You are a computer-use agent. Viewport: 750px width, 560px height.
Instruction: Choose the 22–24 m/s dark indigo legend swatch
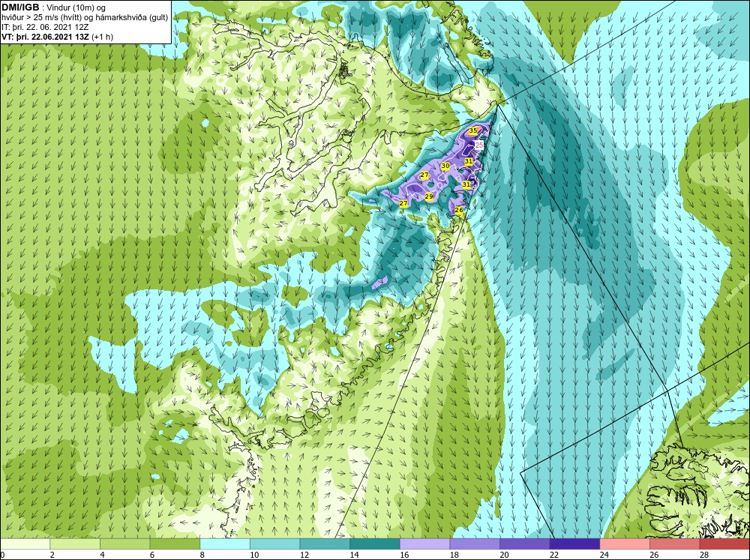point(574,544)
